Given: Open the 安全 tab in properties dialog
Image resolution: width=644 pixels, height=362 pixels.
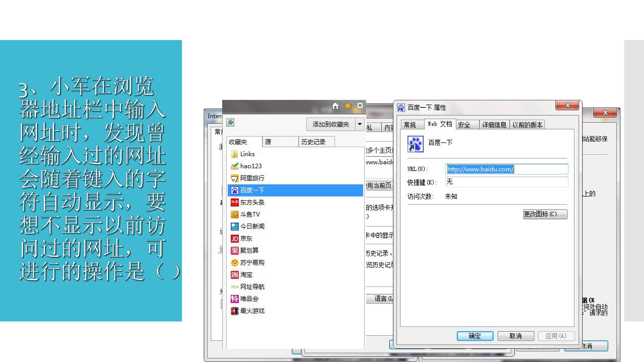Looking at the screenshot, I should 468,124.
